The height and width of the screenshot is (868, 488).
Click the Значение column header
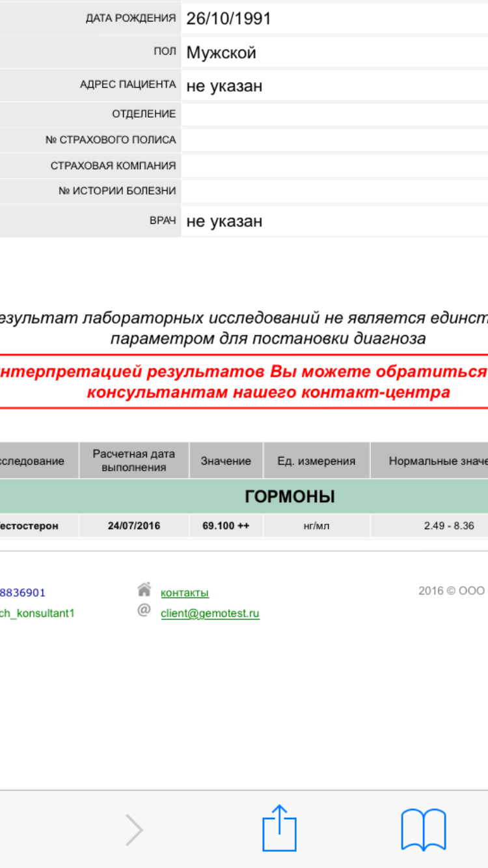click(226, 461)
